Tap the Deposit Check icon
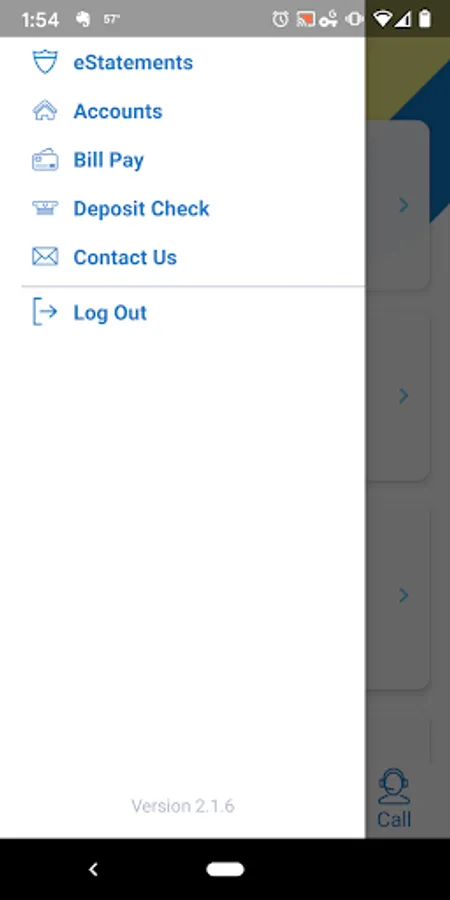Viewport: 450px width, 900px height. point(45,208)
